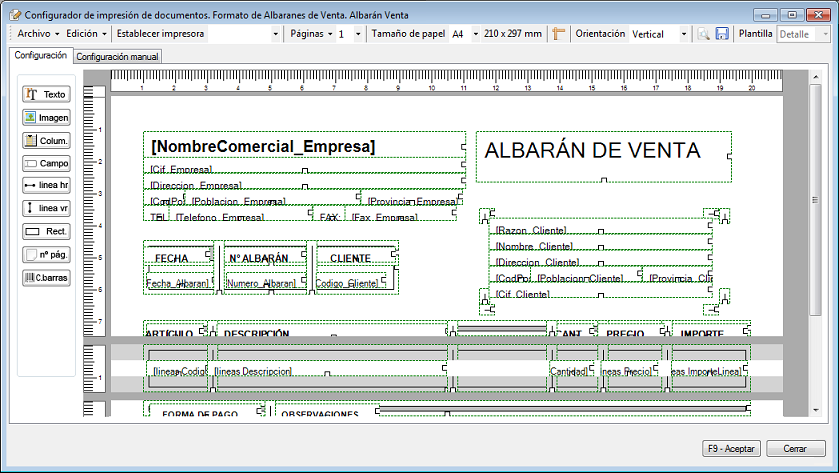The height and width of the screenshot is (473, 839).
Task: Click the print preview magnifier icon
Action: (x=704, y=34)
